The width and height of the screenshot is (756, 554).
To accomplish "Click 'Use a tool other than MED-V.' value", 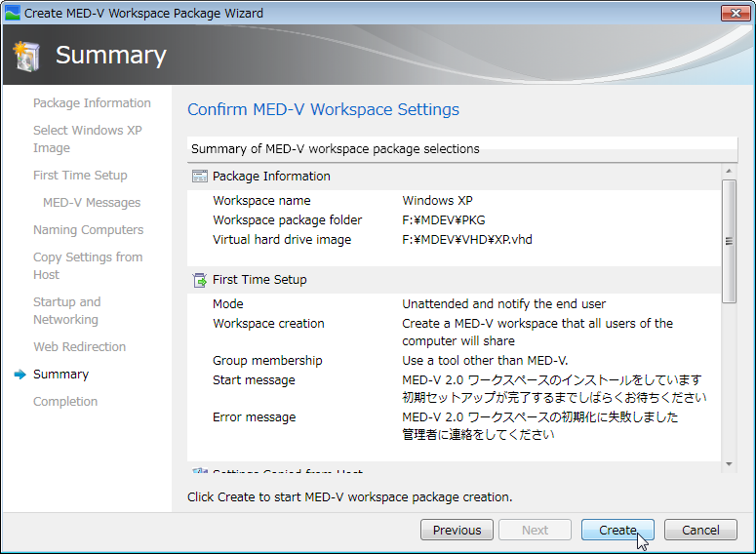I will point(485,361).
